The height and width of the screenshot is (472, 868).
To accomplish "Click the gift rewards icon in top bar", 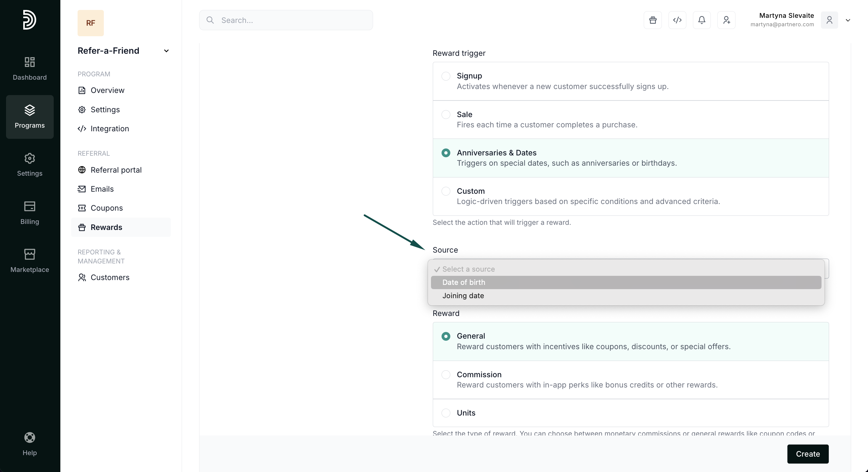I will [653, 20].
